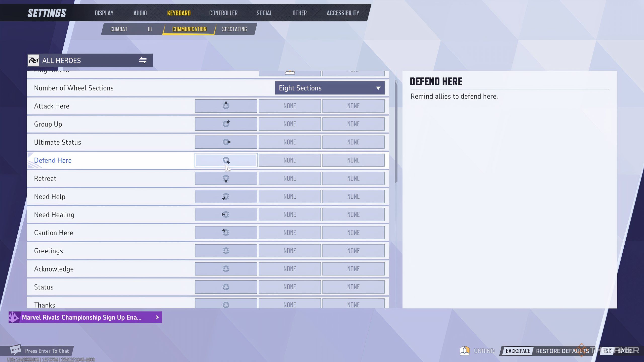Click the Caution Here ping wheel icon

pos(226,233)
